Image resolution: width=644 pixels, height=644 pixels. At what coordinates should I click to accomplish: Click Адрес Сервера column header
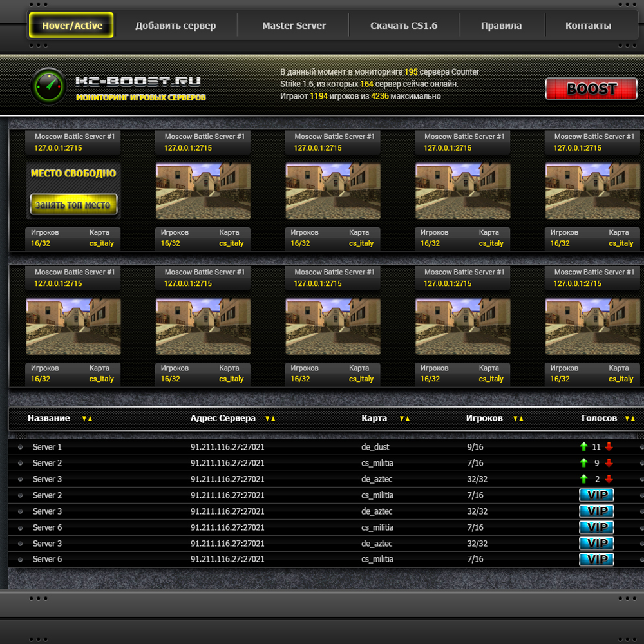[223, 418]
